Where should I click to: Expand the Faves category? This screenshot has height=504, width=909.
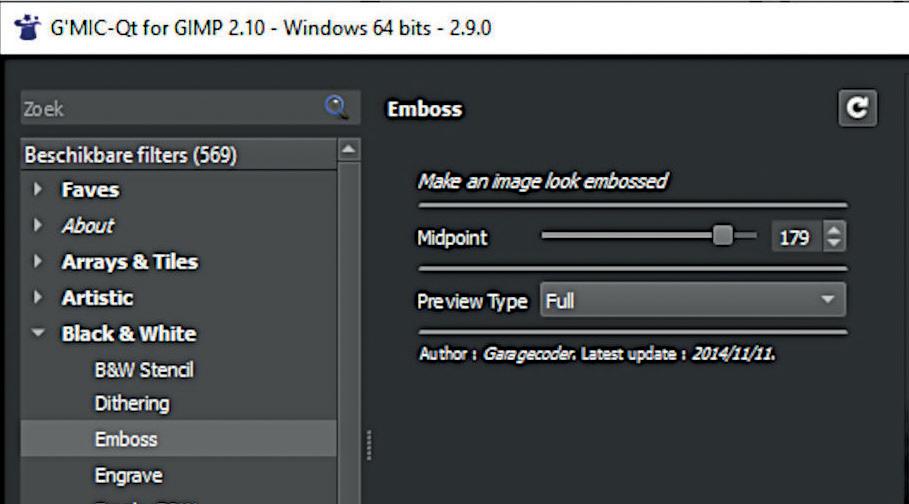tap(38, 189)
